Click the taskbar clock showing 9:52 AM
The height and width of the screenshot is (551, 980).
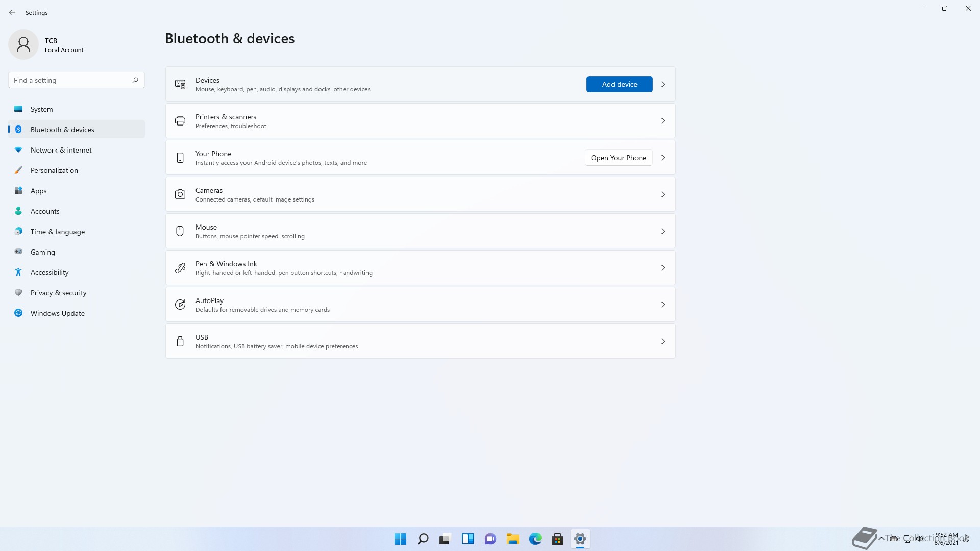click(x=946, y=539)
